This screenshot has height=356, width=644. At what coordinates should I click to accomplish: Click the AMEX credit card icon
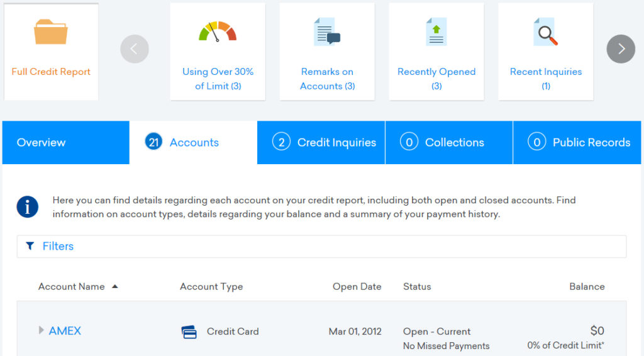click(x=189, y=331)
